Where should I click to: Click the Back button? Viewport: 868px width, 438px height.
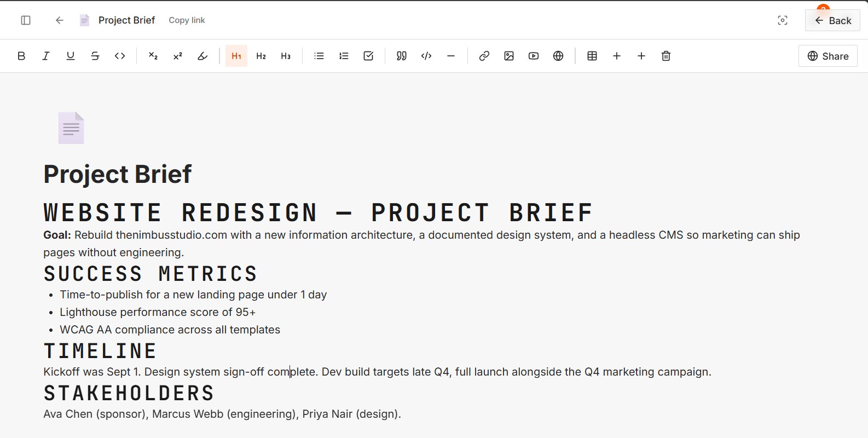point(832,20)
